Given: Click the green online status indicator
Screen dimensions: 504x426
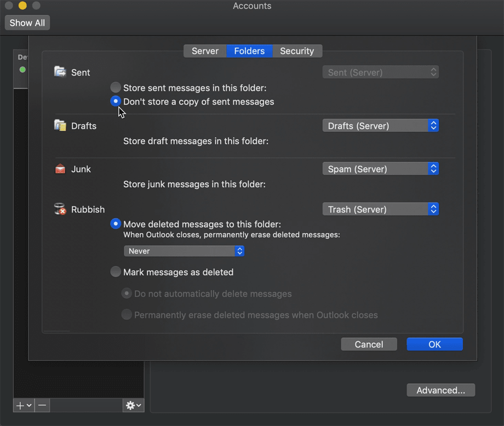Looking at the screenshot, I should point(22,70).
